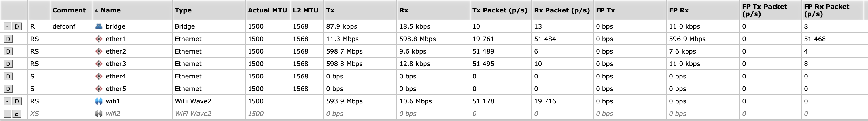Open the ether5 interface name
This screenshot has height=121, width=868.
[116, 89]
